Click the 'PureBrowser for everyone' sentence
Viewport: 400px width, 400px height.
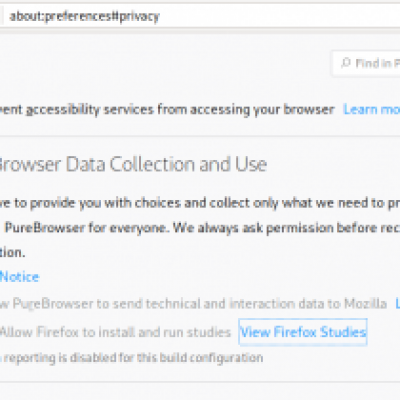tap(85, 228)
